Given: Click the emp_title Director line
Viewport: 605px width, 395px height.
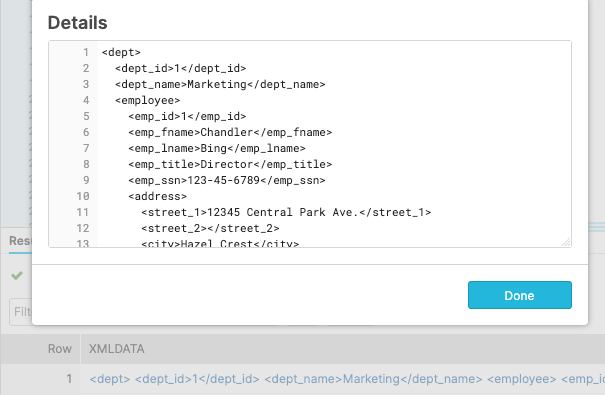Looking at the screenshot, I should tap(230, 164).
